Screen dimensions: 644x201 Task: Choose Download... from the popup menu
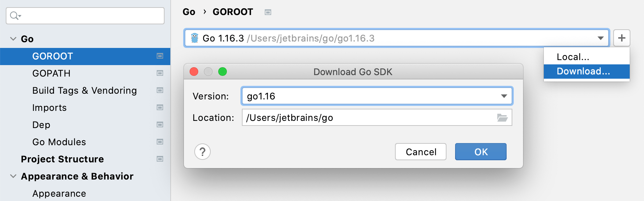[583, 71]
